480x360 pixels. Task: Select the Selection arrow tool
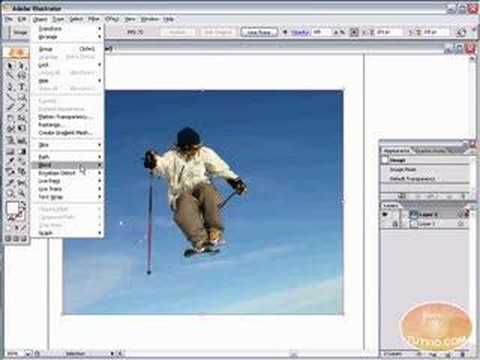(11, 65)
